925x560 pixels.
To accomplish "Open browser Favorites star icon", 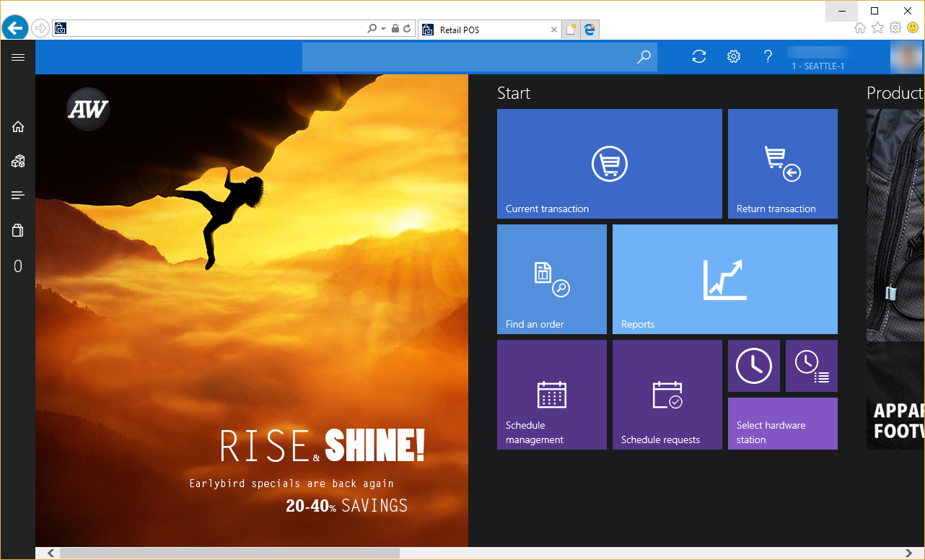I will point(877,28).
